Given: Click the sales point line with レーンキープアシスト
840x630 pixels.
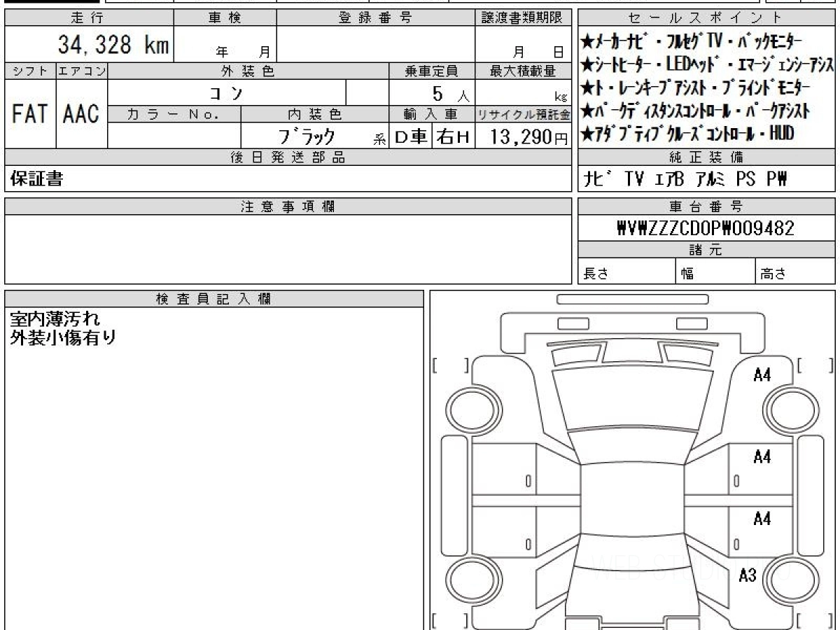Looking at the screenshot, I should click(x=696, y=87).
